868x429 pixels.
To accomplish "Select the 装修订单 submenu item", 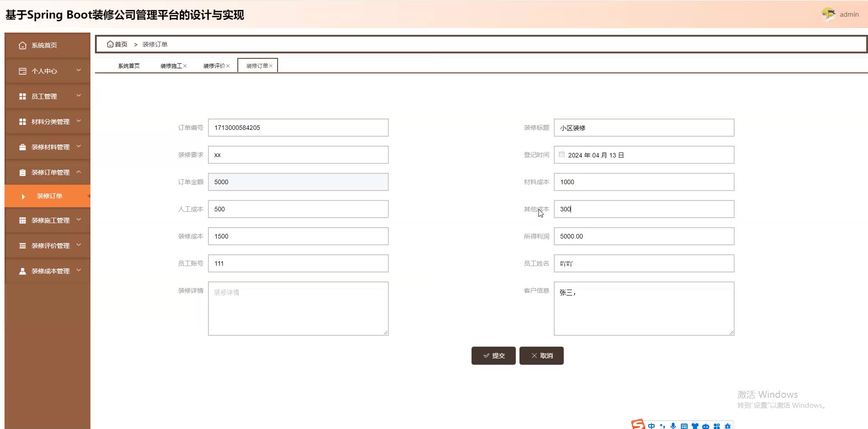I will [47, 196].
